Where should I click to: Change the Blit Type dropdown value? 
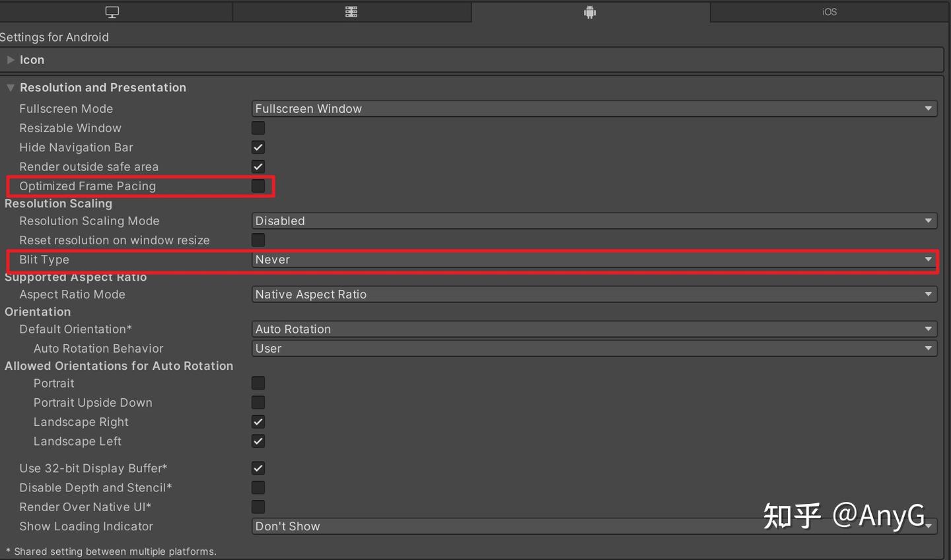pyautogui.click(x=594, y=260)
